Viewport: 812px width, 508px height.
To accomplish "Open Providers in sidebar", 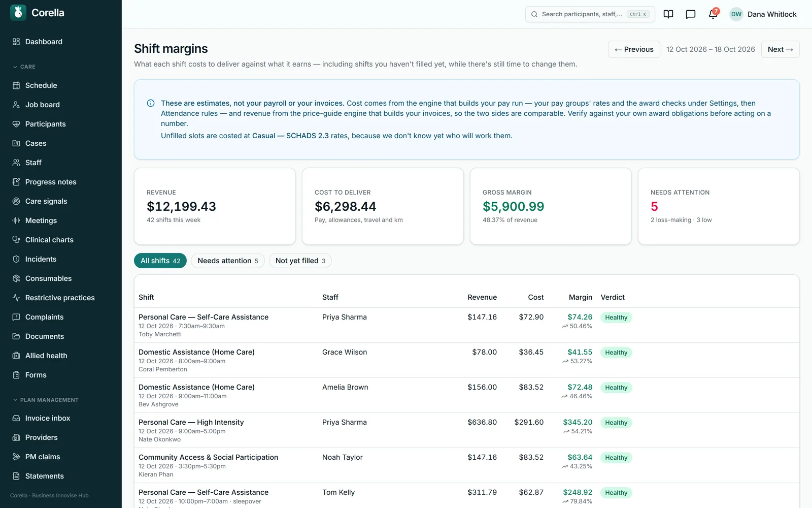I will 61,437.
